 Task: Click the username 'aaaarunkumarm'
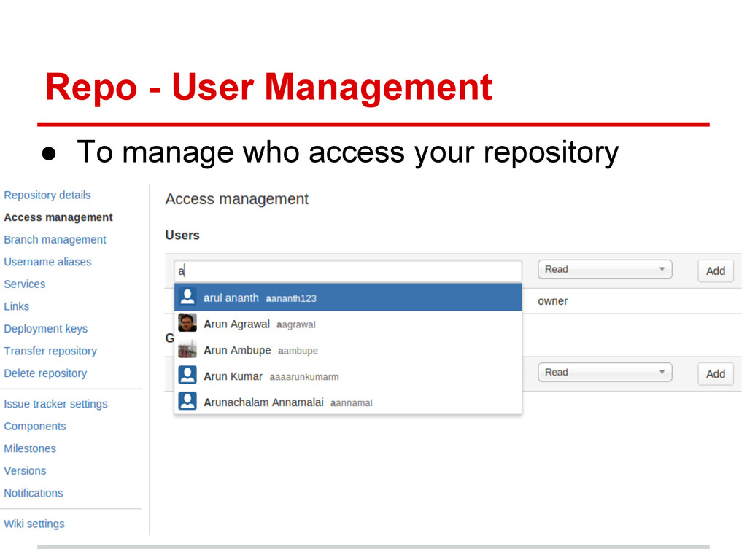tap(304, 377)
